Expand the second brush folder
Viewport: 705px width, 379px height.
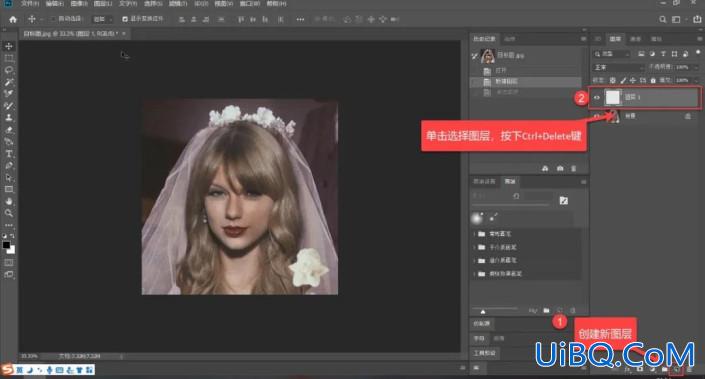474,247
